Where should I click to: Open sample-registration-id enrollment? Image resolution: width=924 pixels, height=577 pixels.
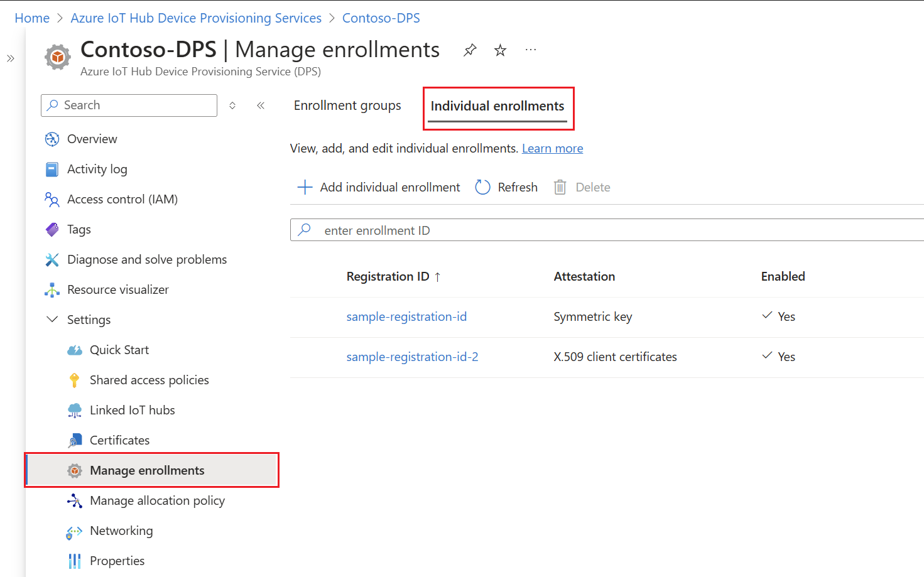click(x=406, y=316)
